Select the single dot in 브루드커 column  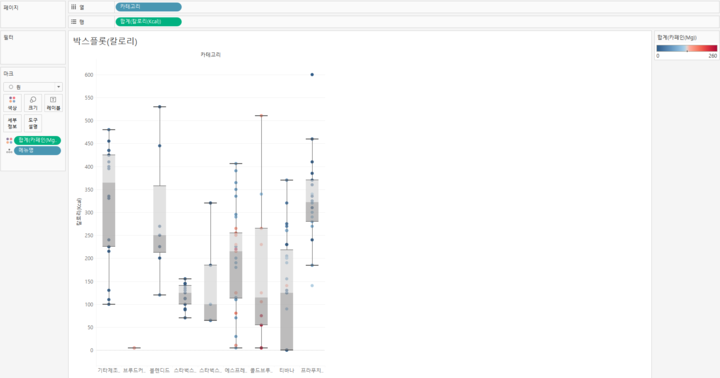[x=134, y=348]
